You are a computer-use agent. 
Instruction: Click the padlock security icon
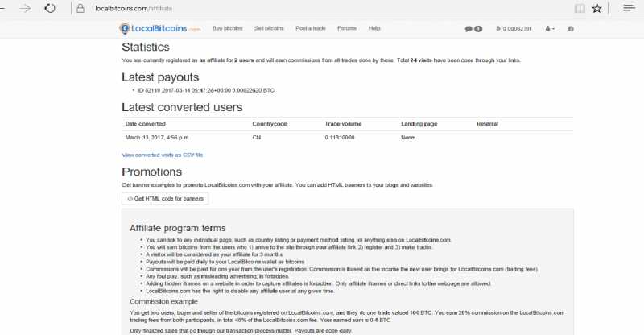[x=80, y=8]
